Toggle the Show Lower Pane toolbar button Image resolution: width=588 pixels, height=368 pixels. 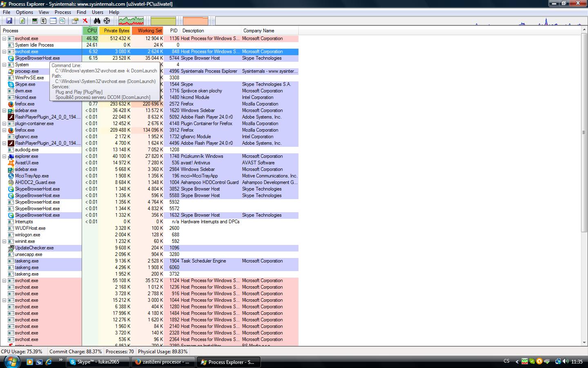tap(53, 21)
